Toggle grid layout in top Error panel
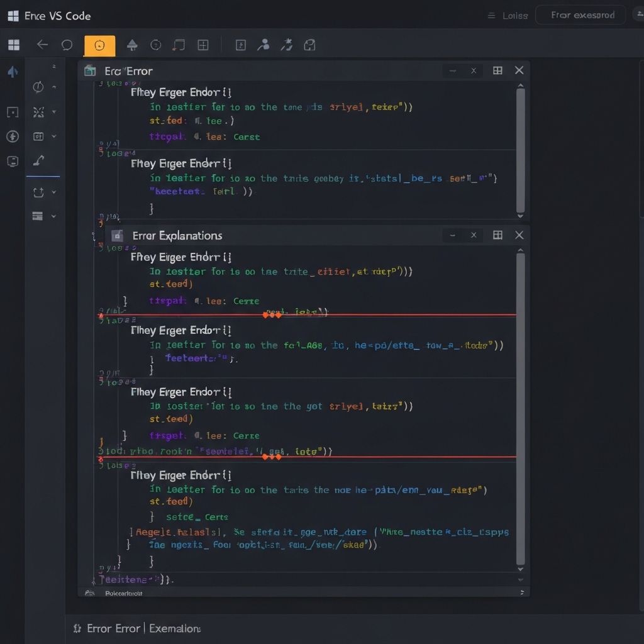The height and width of the screenshot is (644, 644). tap(497, 70)
